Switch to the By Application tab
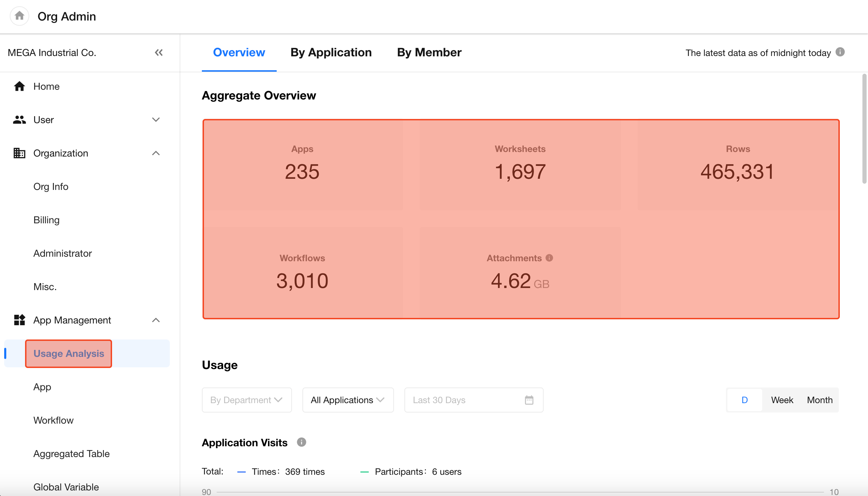This screenshot has height=496, width=868. point(331,53)
